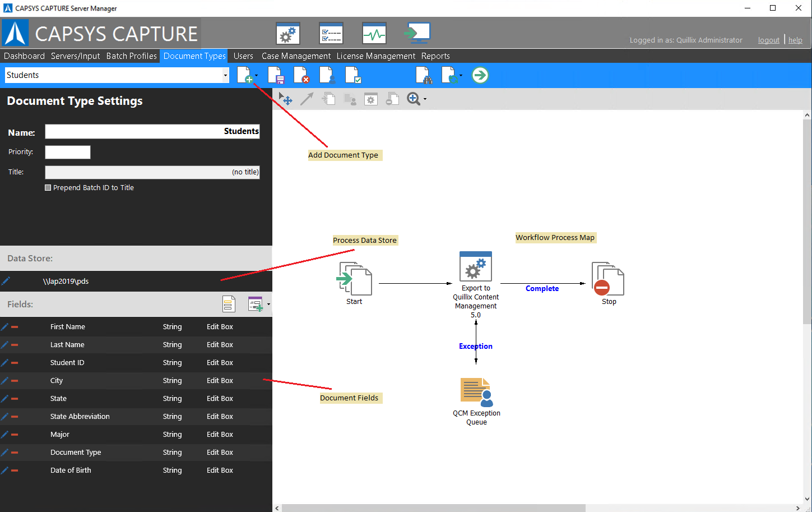The height and width of the screenshot is (512, 812).
Task: Click the remove pages minus icon
Action: 392,99
